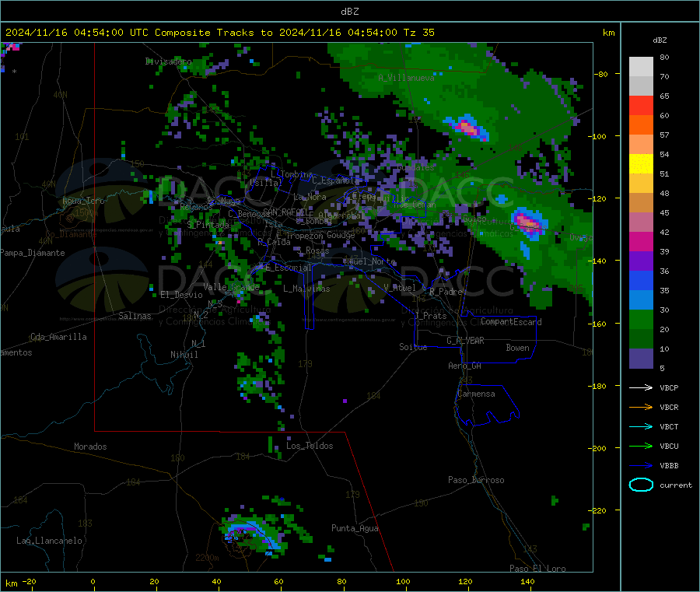
Task: Click the 'Los_Toldos' map label
Action: 310,446
